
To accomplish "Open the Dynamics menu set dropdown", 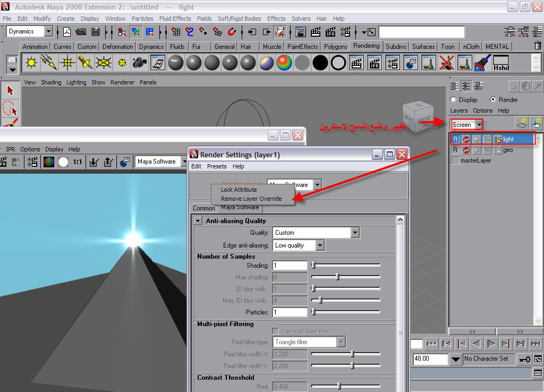I will [48, 31].
